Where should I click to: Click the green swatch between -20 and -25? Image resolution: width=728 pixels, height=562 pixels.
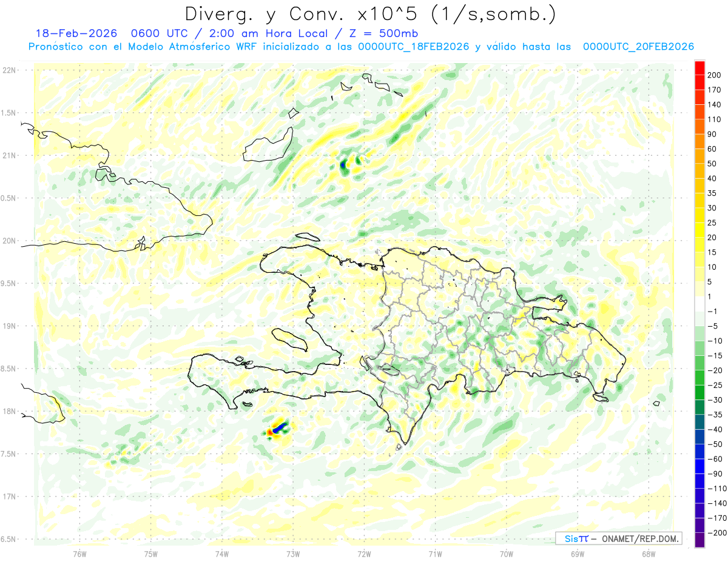699,378
